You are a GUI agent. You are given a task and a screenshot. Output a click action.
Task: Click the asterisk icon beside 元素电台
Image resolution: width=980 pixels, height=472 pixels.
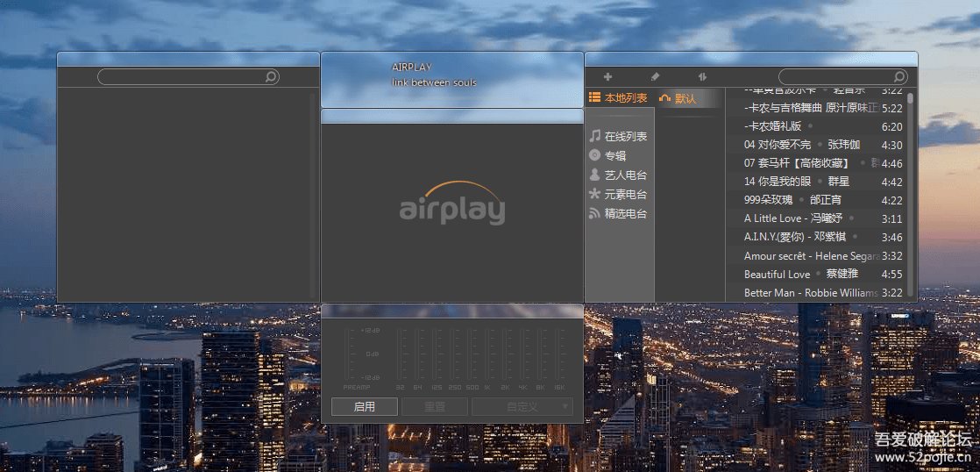click(x=594, y=194)
